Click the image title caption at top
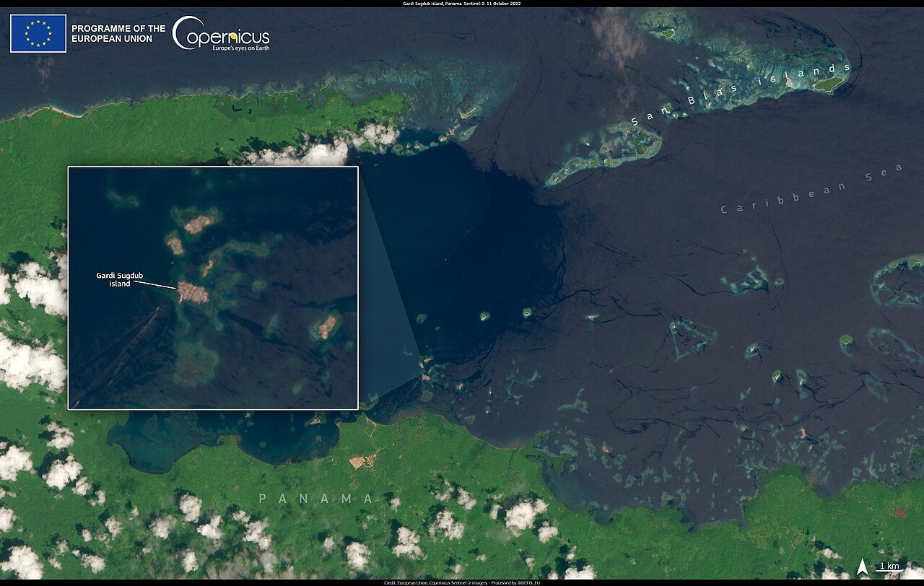 (462, 4)
